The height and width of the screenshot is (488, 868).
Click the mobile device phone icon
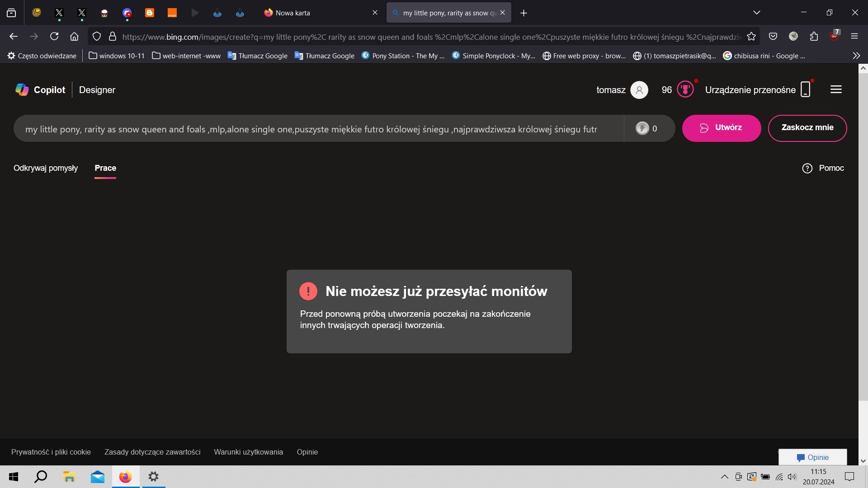805,89
